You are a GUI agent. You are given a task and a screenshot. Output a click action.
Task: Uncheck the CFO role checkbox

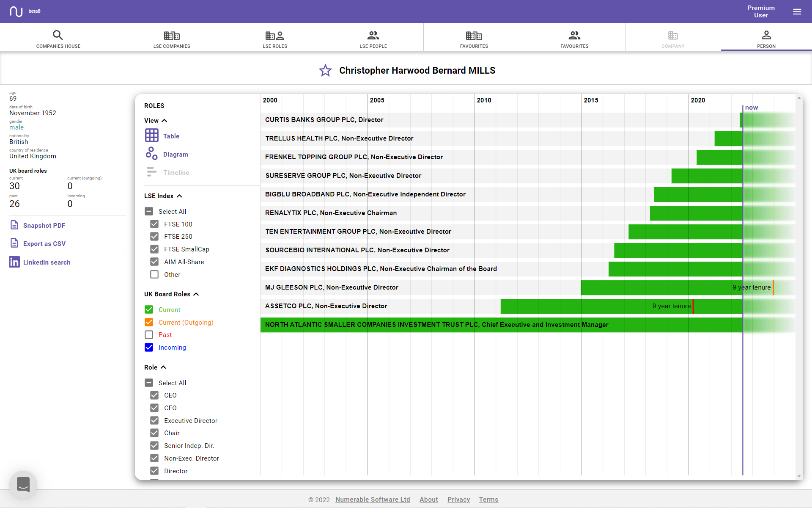click(x=154, y=408)
